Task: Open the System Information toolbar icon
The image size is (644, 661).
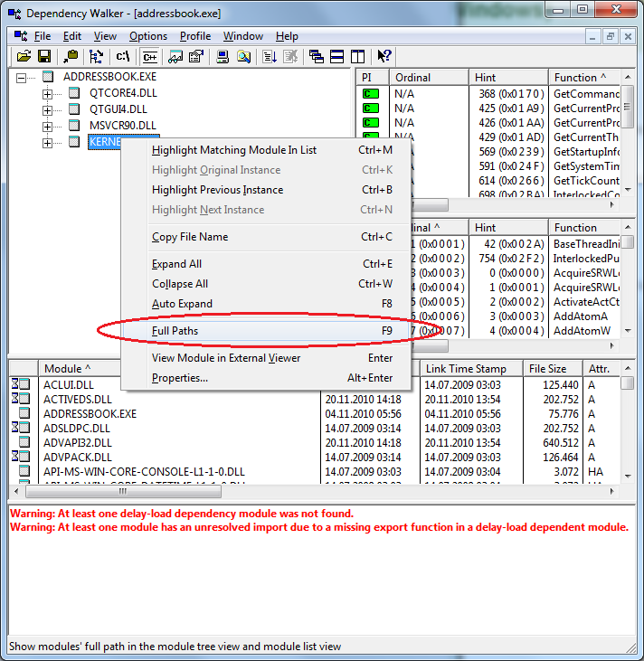Action: pyautogui.click(x=222, y=57)
